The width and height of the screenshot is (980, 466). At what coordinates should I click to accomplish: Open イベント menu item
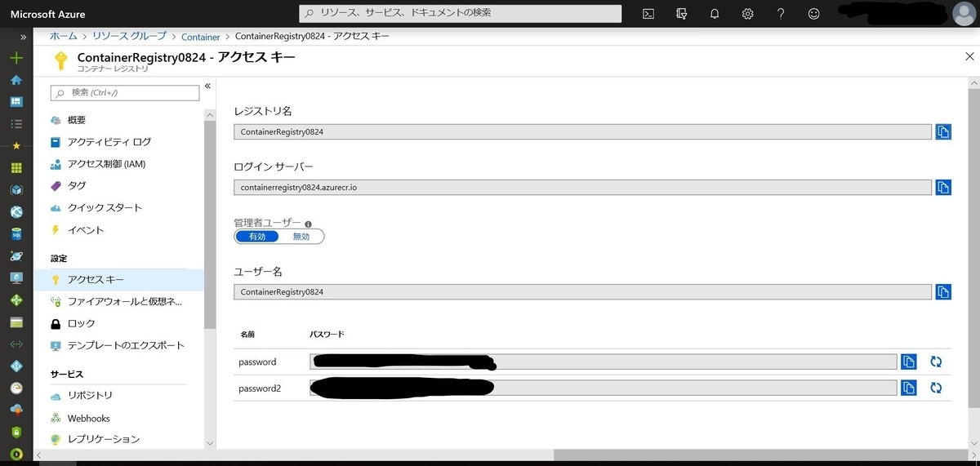[118, 230]
